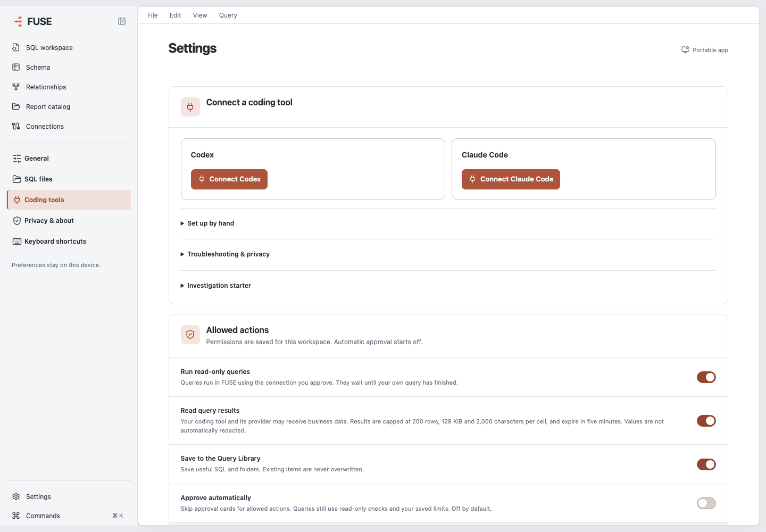Select the General settings tab

pyautogui.click(x=69, y=159)
